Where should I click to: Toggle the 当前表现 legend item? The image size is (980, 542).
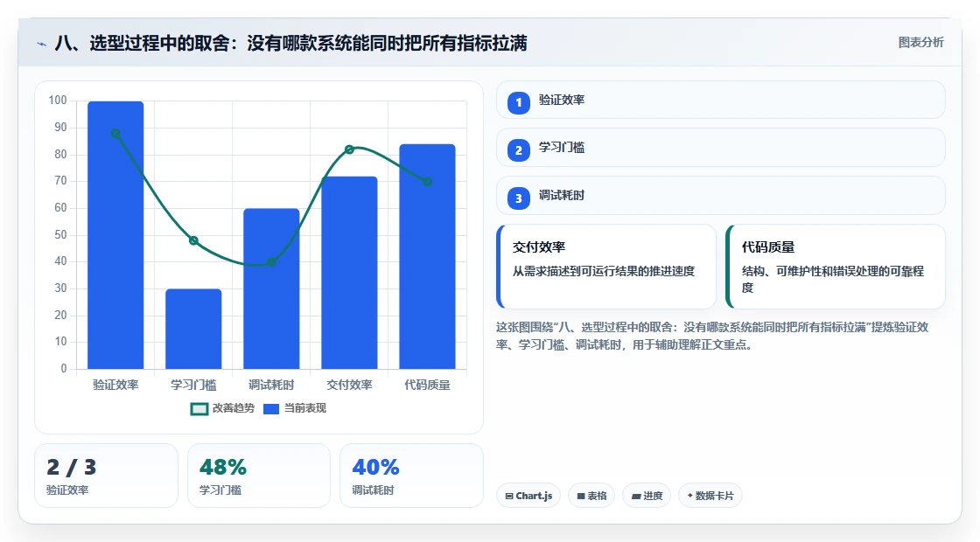point(295,408)
